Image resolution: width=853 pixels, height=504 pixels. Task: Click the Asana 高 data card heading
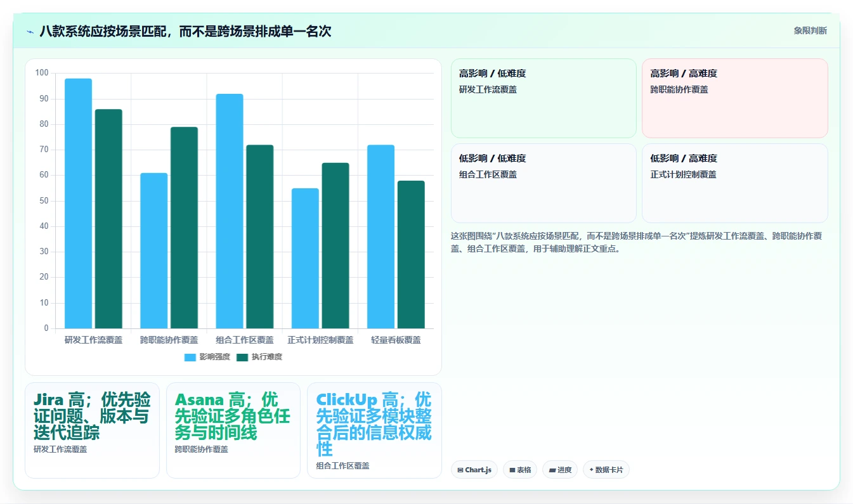(232, 416)
